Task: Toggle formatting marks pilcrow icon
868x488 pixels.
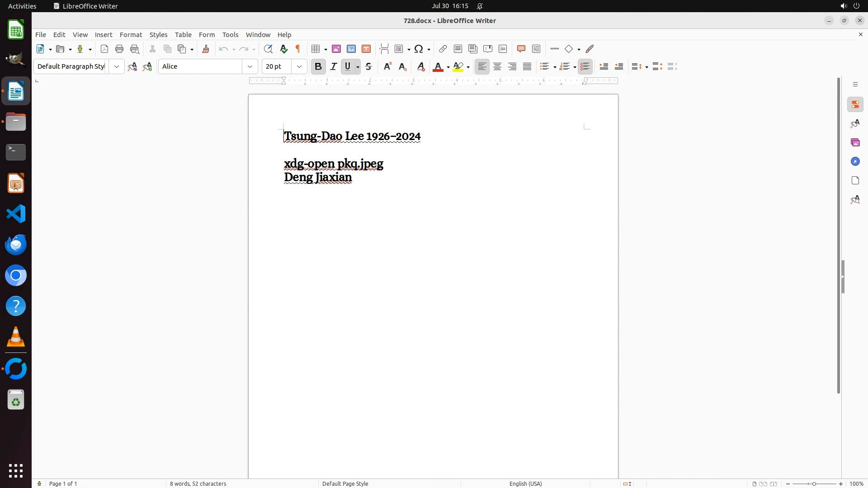Action: click(298, 49)
